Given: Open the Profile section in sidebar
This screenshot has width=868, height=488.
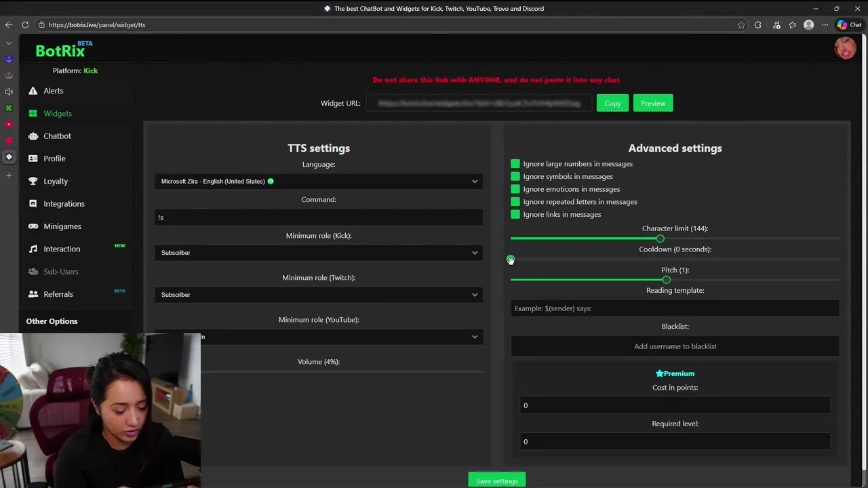Looking at the screenshot, I should (x=54, y=159).
